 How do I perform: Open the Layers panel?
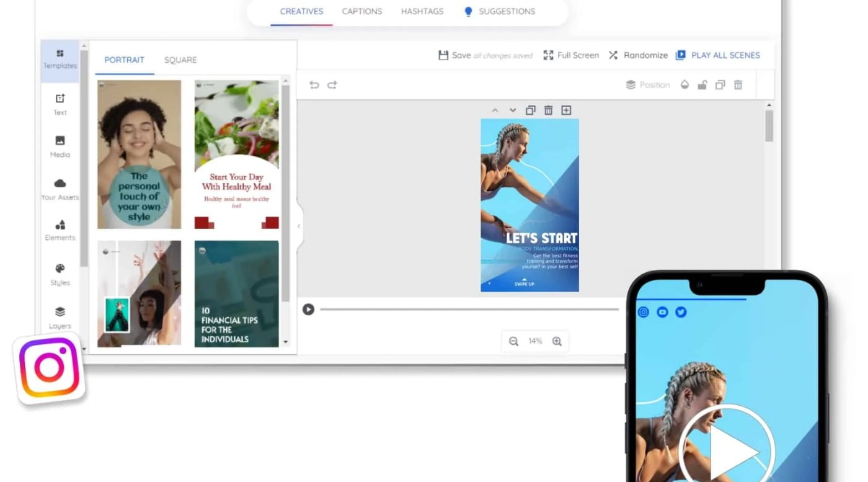coord(60,318)
